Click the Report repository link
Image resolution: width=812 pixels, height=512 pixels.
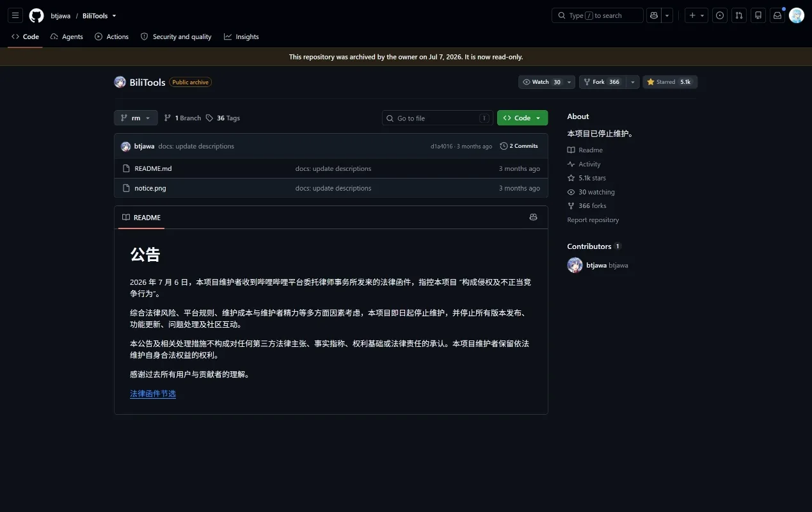click(x=593, y=220)
